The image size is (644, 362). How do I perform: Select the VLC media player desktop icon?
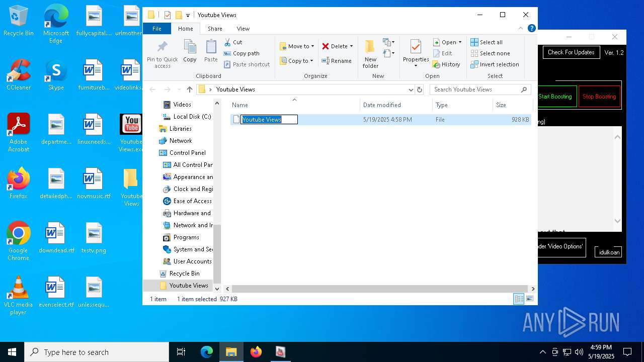click(19, 296)
